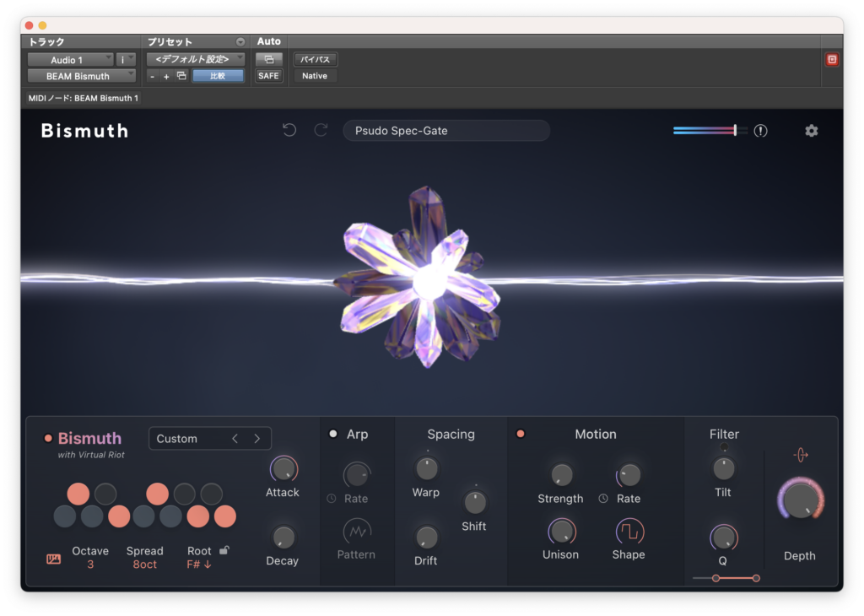Click the clock sync icon beside Arp Rate
The image size is (864, 616).
(331, 498)
